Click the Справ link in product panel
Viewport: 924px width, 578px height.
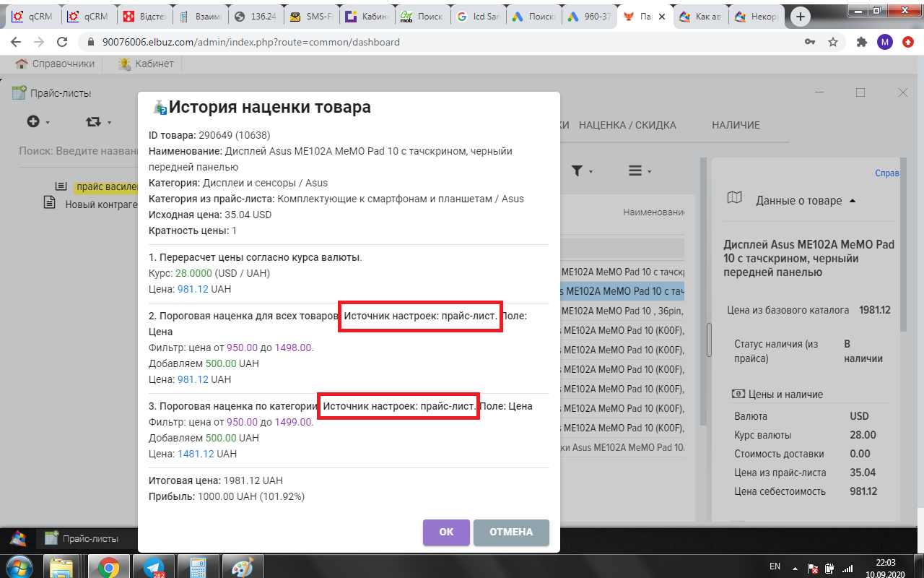(x=887, y=173)
